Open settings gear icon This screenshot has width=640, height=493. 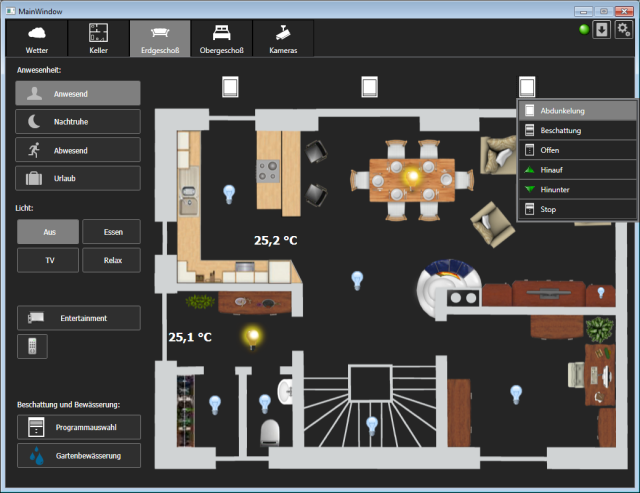pyautogui.click(x=623, y=30)
